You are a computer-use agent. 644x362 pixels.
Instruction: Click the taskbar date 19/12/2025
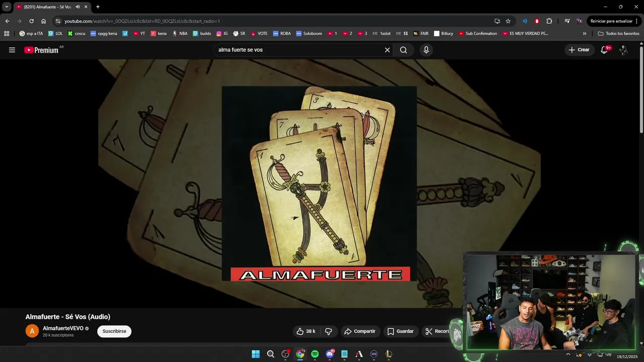coord(627,356)
